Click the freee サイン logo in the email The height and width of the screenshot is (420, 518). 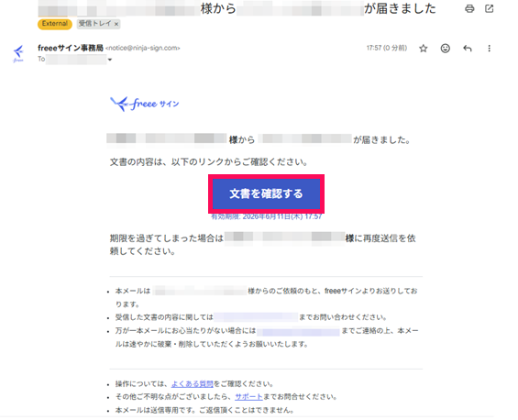point(144,104)
